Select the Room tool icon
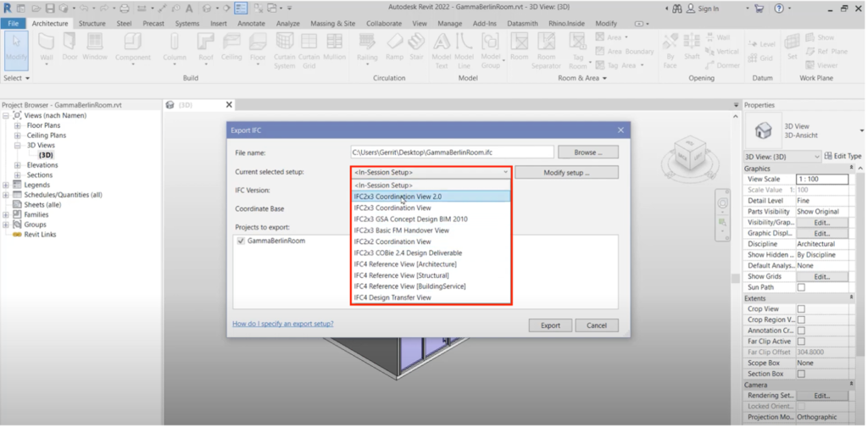Image resolution: width=868 pixels, height=427 pixels. coord(520,42)
